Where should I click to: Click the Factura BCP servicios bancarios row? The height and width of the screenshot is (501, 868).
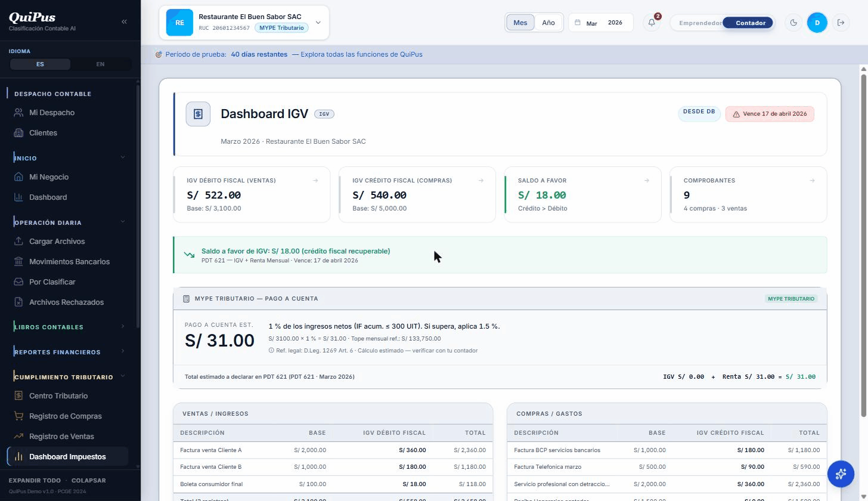[667, 450]
